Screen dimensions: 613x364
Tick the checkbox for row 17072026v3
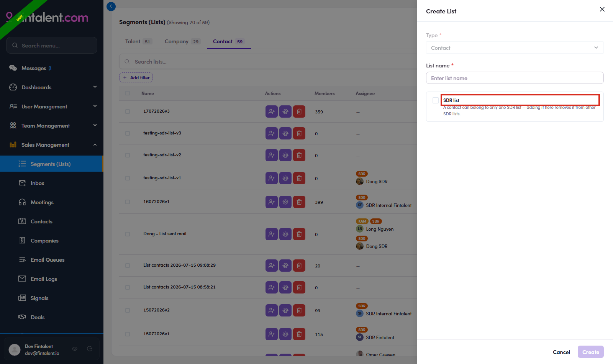click(x=128, y=111)
